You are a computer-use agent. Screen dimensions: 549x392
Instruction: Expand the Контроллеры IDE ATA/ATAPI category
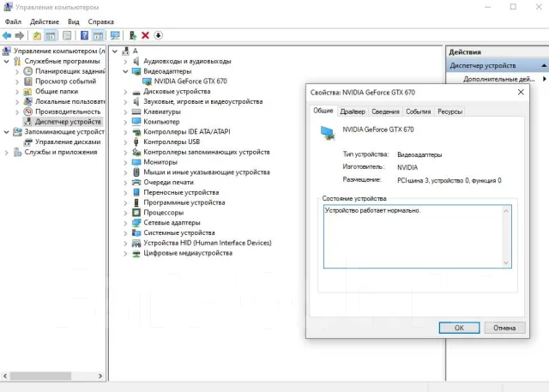(125, 132)
